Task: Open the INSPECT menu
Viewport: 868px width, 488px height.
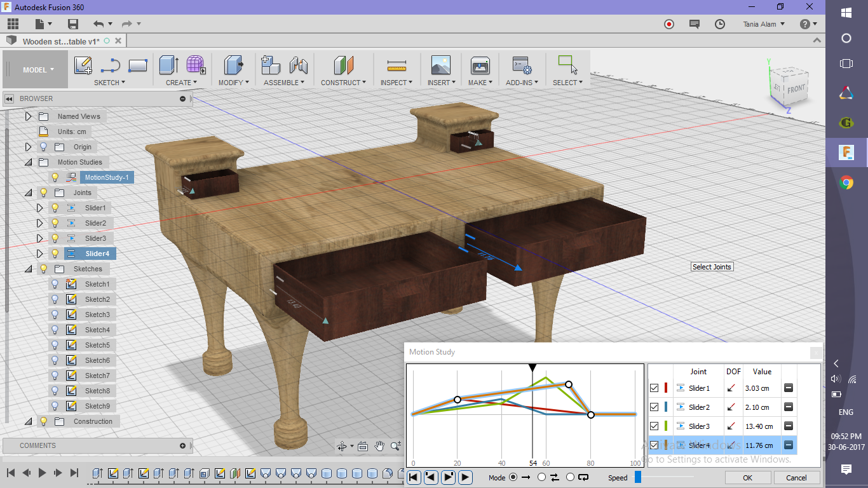Action: click(x=397, y=83)
